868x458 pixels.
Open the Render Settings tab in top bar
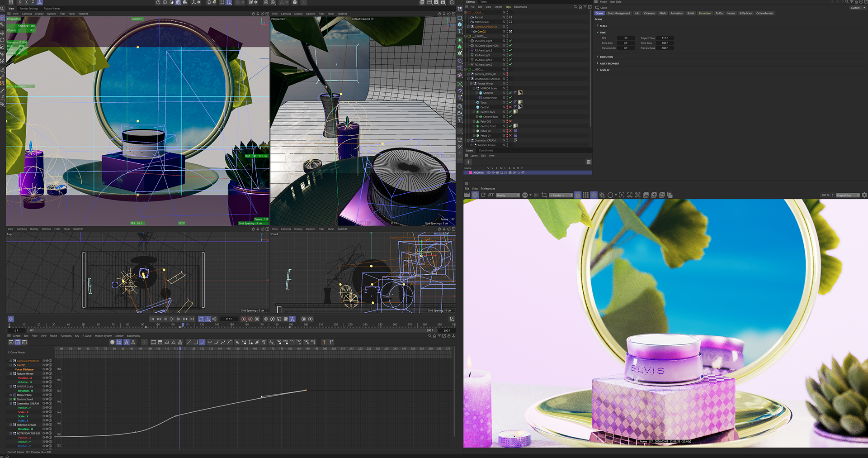click(29, 8)
